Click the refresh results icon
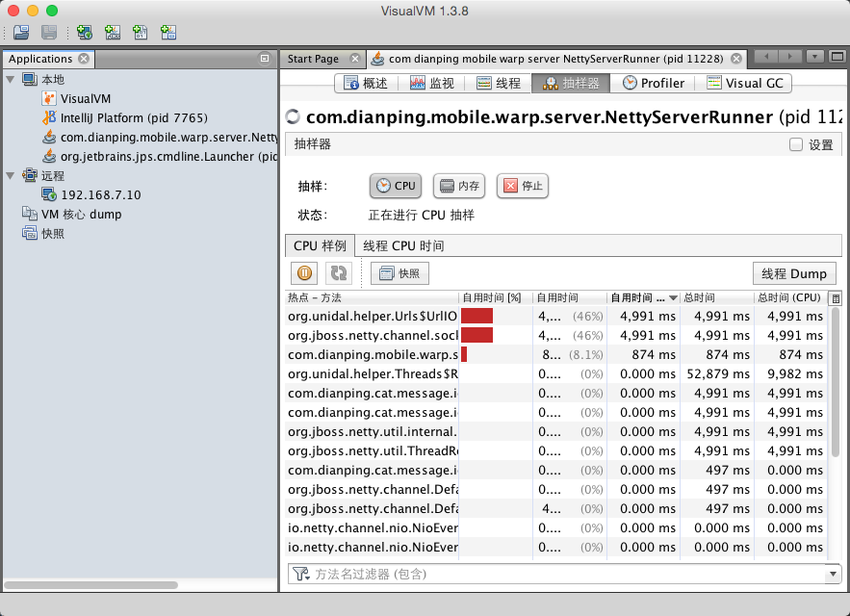This screenshot has width=850, height=616. (x=337, y=273)
